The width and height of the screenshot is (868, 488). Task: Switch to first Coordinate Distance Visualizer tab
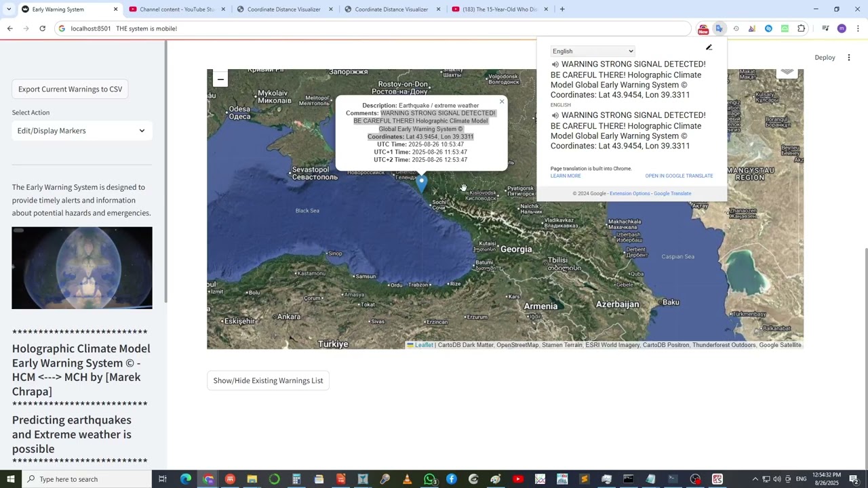[283, 9]
